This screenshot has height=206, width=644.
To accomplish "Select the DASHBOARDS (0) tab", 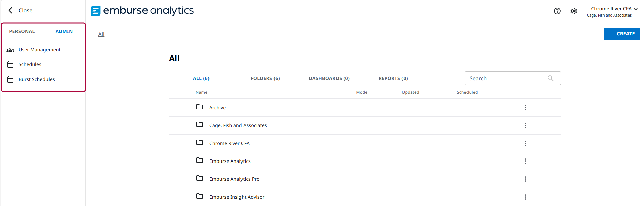I will (329, 78).
